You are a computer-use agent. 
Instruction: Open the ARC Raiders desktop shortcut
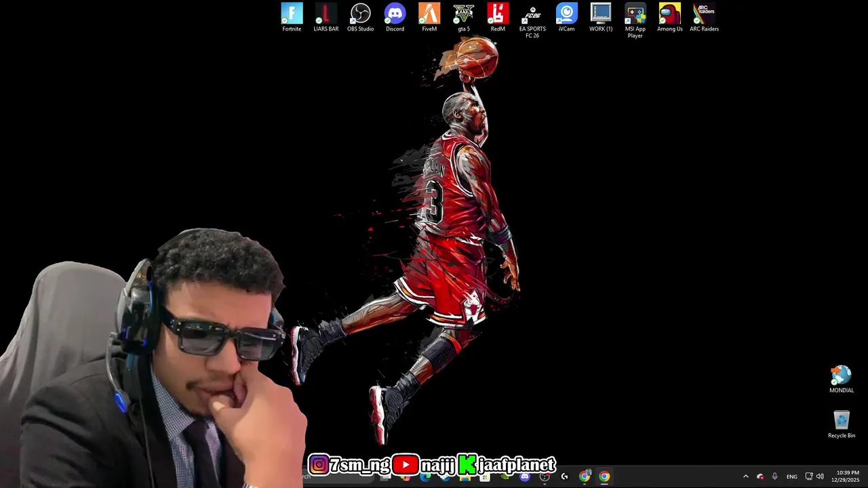pos(704,18)
